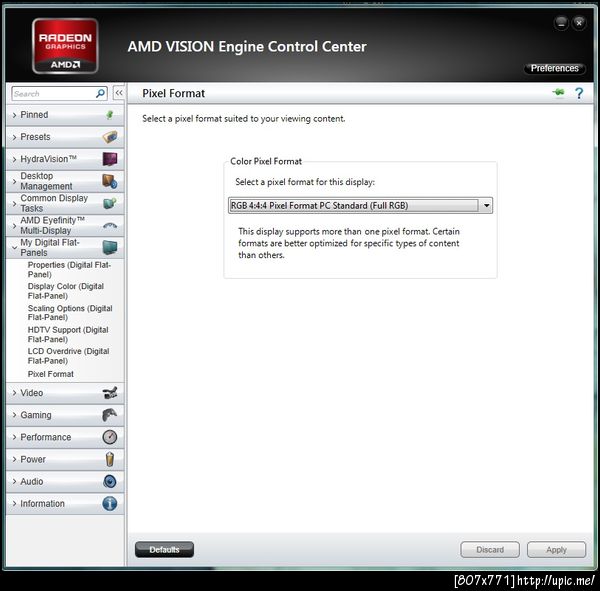Pin this page with the green pin icon

pos(559,92)
